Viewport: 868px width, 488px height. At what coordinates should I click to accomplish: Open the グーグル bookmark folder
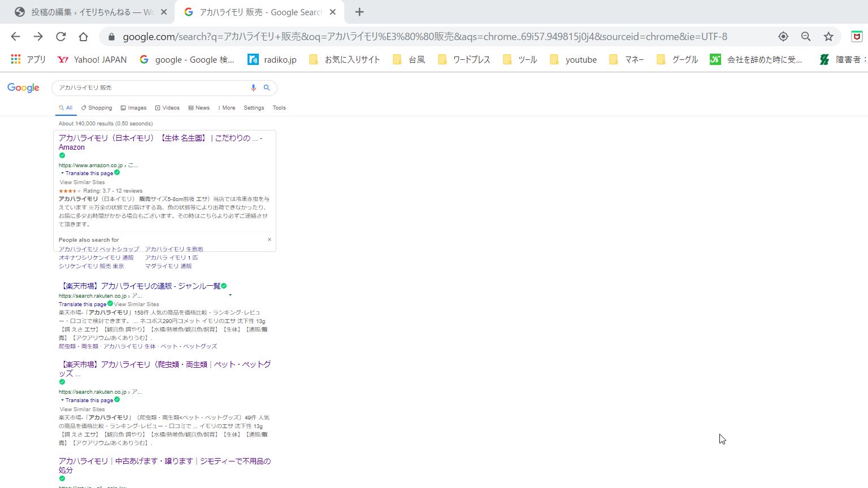click(677, 59)
